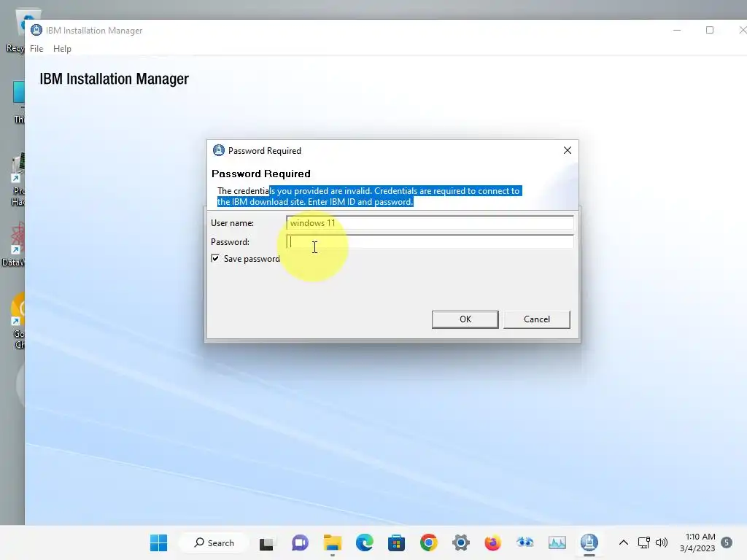Click OK in Password Required dialog
Image resolution: width=747 pixels, height=560 pixels.
465,319
